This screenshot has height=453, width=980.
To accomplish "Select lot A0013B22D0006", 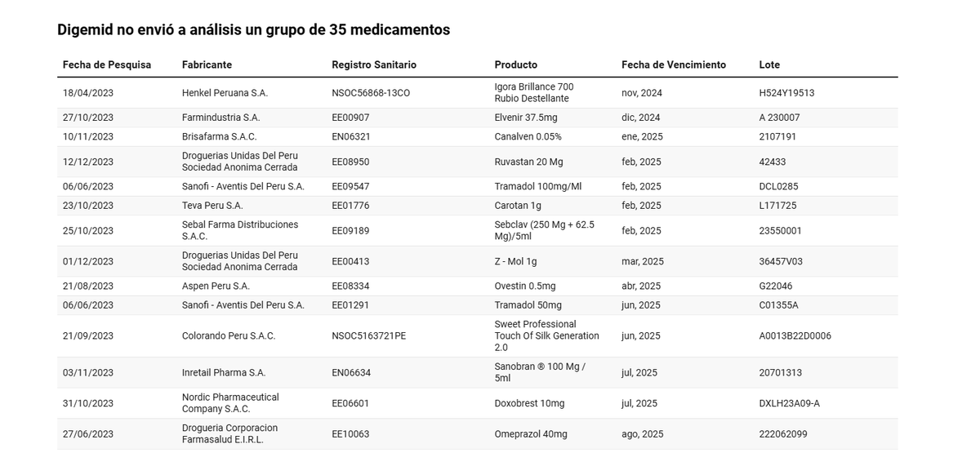I will pos(795,335).
